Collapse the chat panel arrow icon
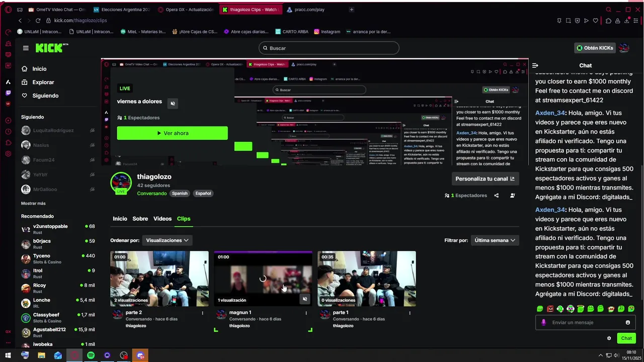Image resolution: width=644 pixels, height=362 pixels. pyautogui.click(x=535, y=65)
